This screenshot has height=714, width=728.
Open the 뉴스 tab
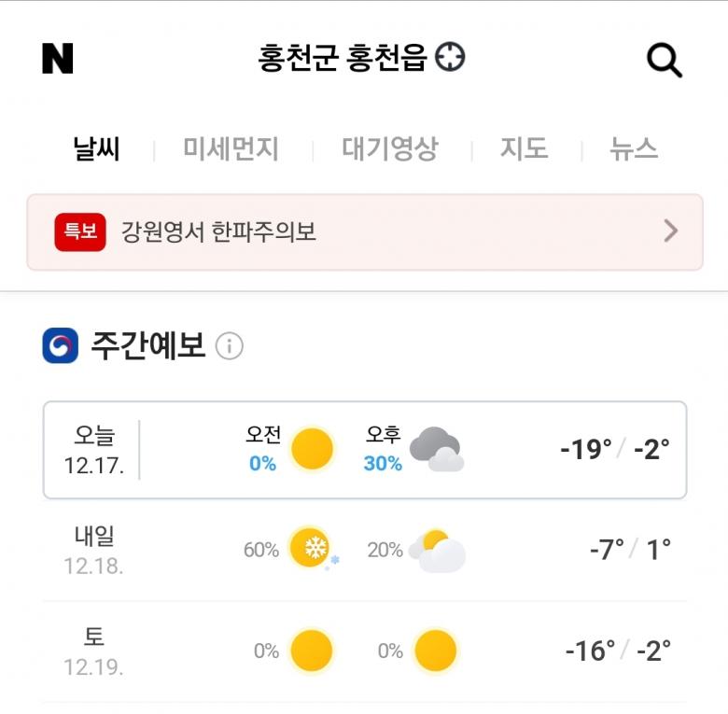pos(634,149)
